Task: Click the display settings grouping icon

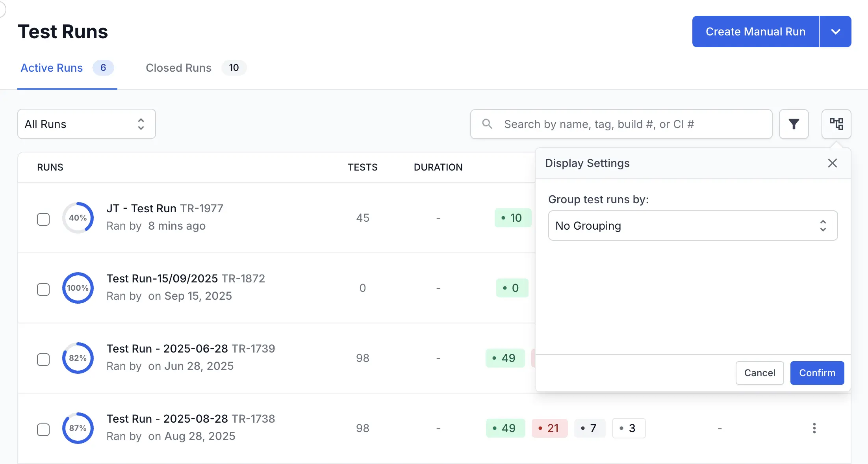Action: tap(836, 124)
